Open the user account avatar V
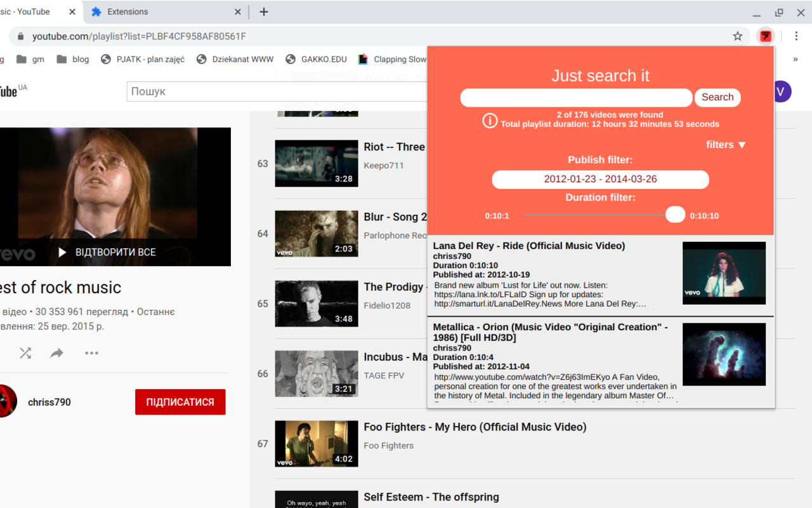Screen dimensions: 812x508 pos(782,91)
